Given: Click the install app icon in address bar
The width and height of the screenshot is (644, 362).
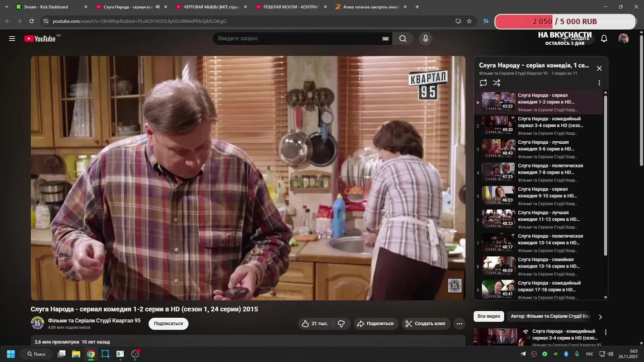Looking at the screenshot, I should (458, 21).
